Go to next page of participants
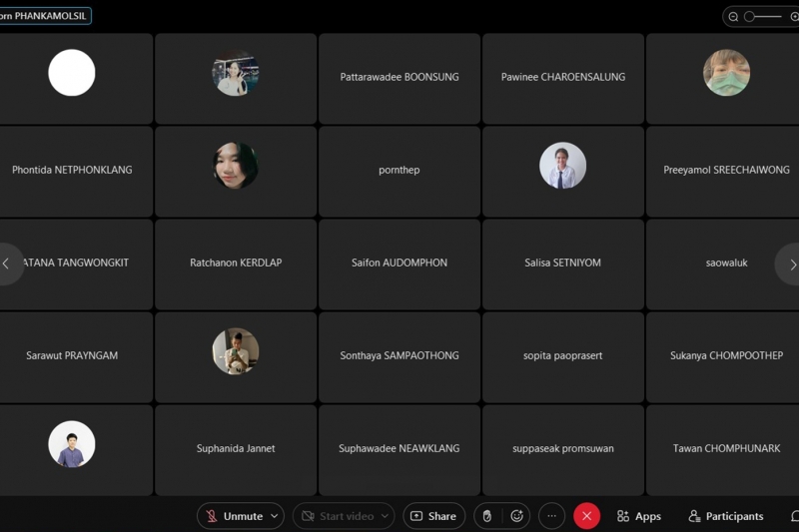Viewport: 799px width, 532px height. (x=792, y=264)
